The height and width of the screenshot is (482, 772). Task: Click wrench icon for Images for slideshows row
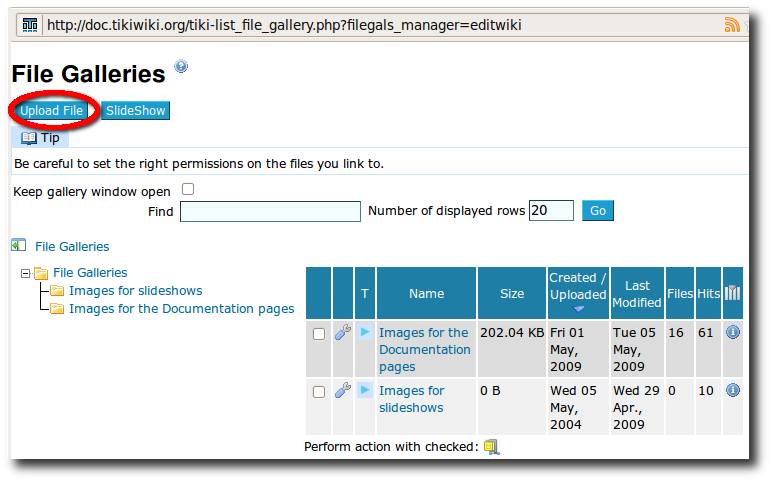coord(343,390)
